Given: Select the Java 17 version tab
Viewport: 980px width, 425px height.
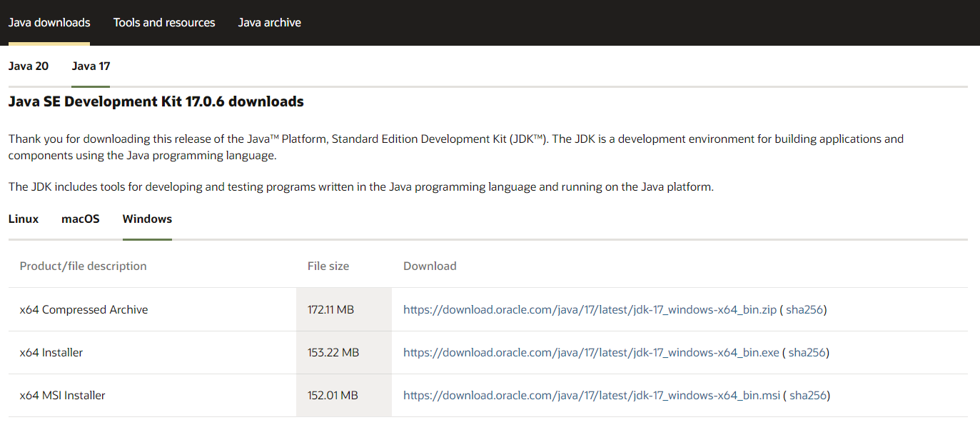Looking at the screenshot, I should (x=91, y=66).
